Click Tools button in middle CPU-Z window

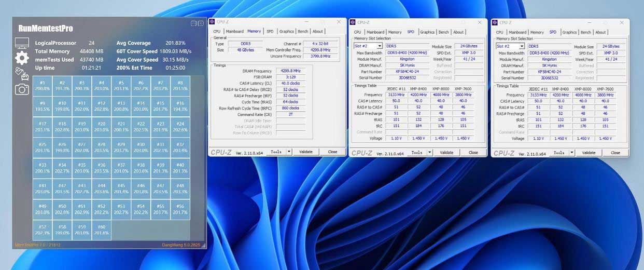[x=417, y=153]
